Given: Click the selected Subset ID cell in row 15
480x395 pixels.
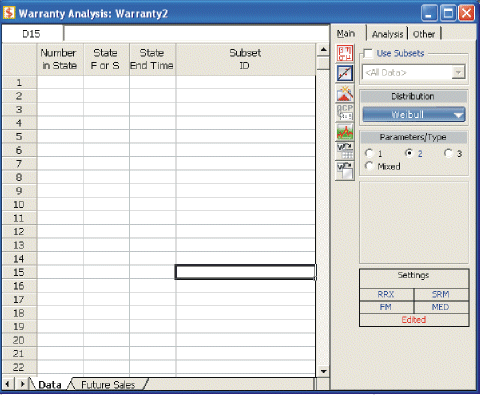Looking at the screenshot, I should point(245,272).
